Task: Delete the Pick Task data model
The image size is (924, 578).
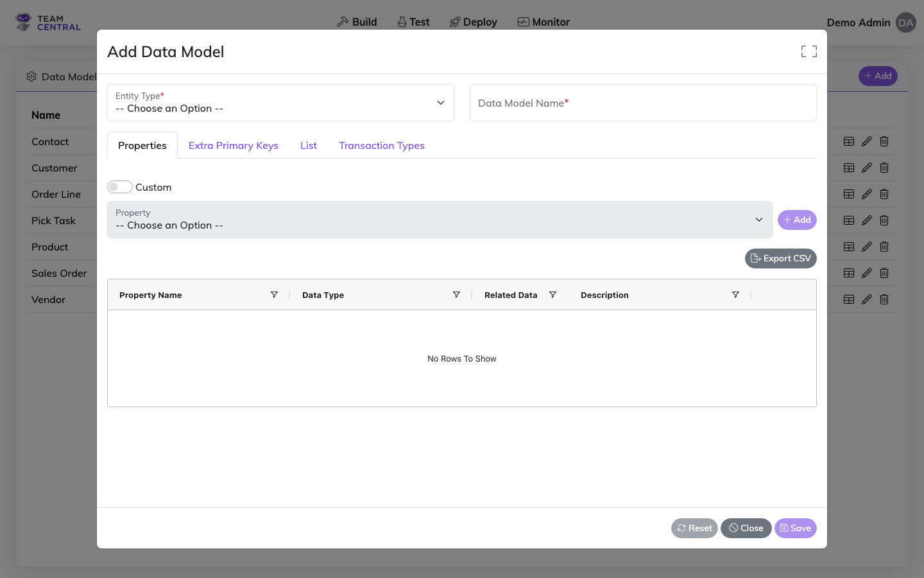Action: pos(884,220)
